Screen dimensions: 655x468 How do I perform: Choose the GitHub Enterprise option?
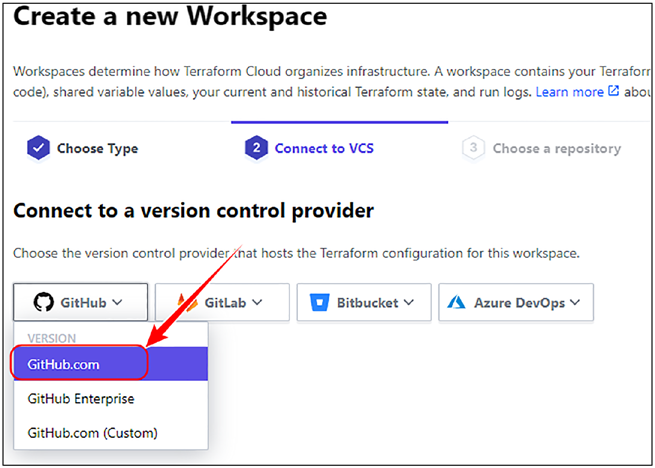tap(111, 398)
